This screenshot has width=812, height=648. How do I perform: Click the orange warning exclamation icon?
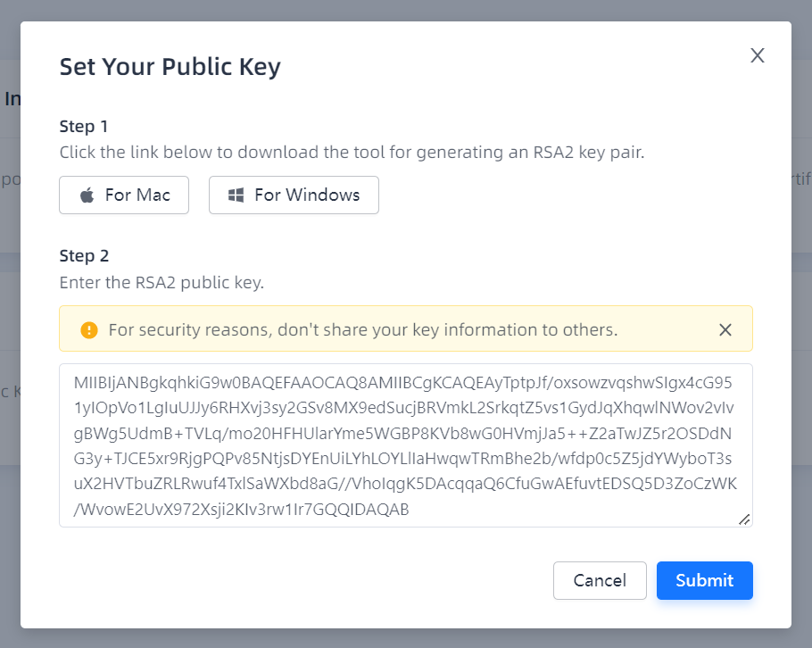pyautogui.click(x=88, y=329)
